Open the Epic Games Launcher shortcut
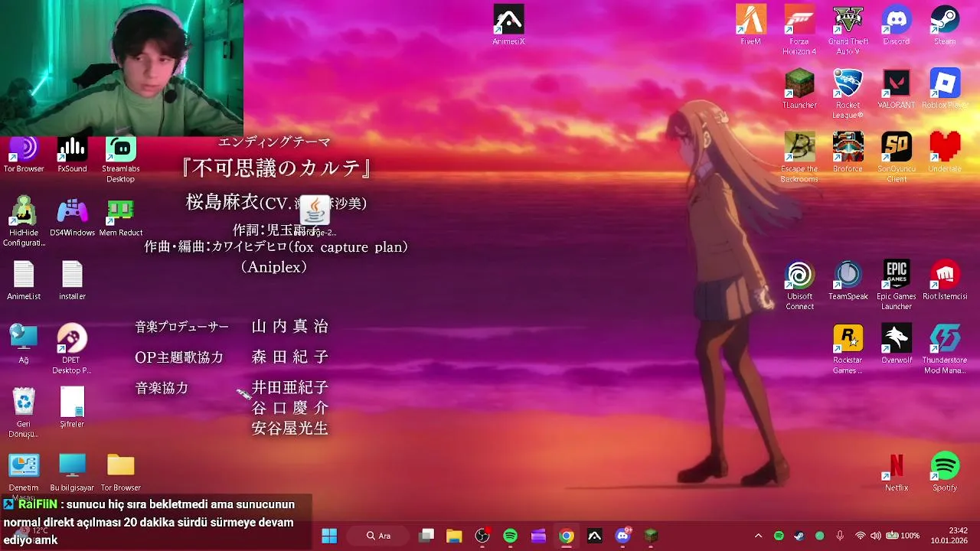The height and width of the screenshot is (551, 980). 897,285
